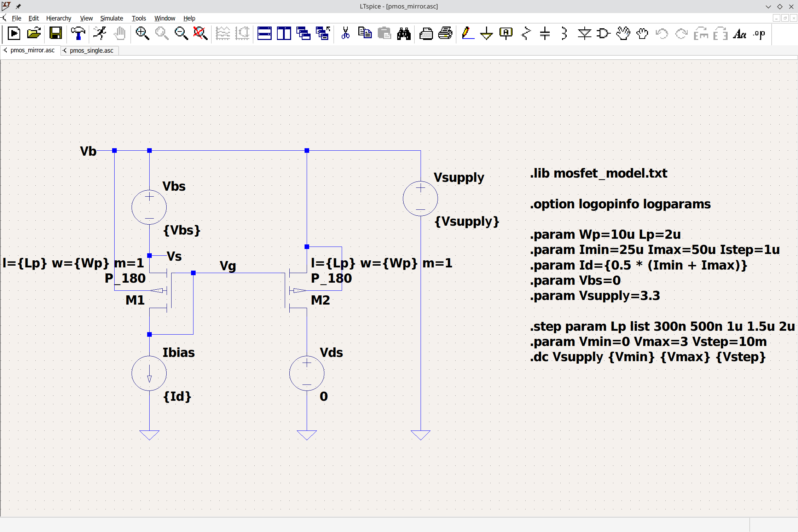
Task: Cut selection using the scissors tool
Action: [x=345, y=34]
